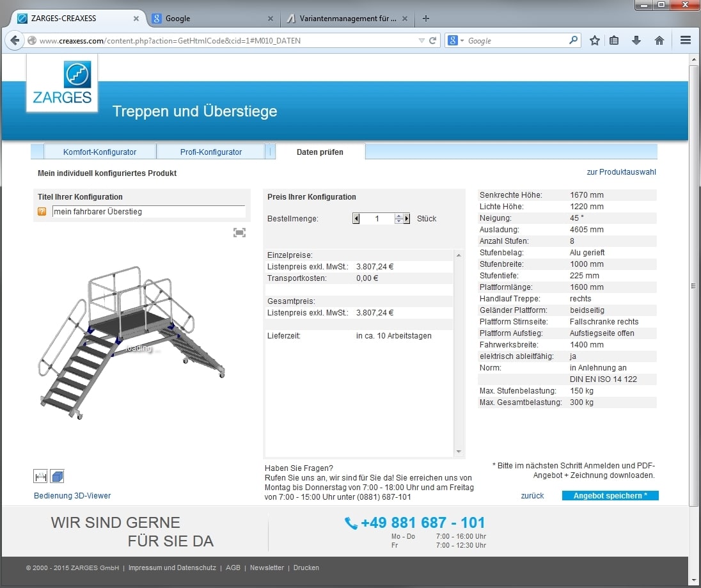Click the up arrow of the price list scrollbar
Viewport: 701px width, 588px height.
tap(459, 255)
